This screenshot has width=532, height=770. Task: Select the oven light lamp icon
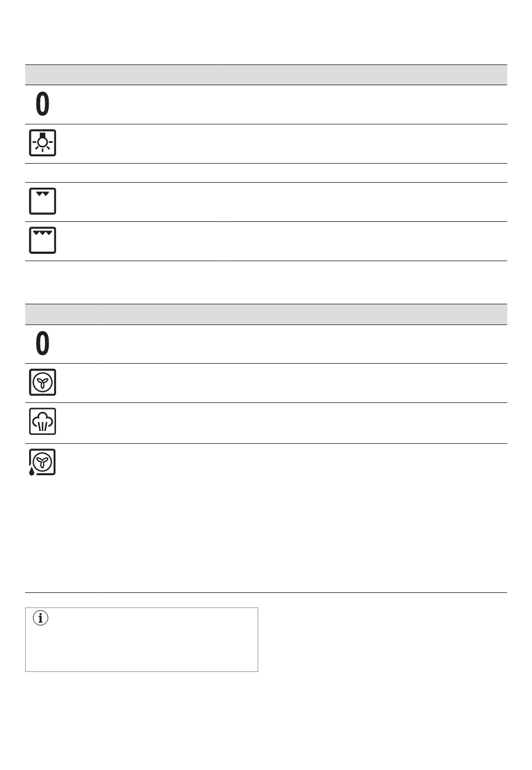(x=43, y=143)
